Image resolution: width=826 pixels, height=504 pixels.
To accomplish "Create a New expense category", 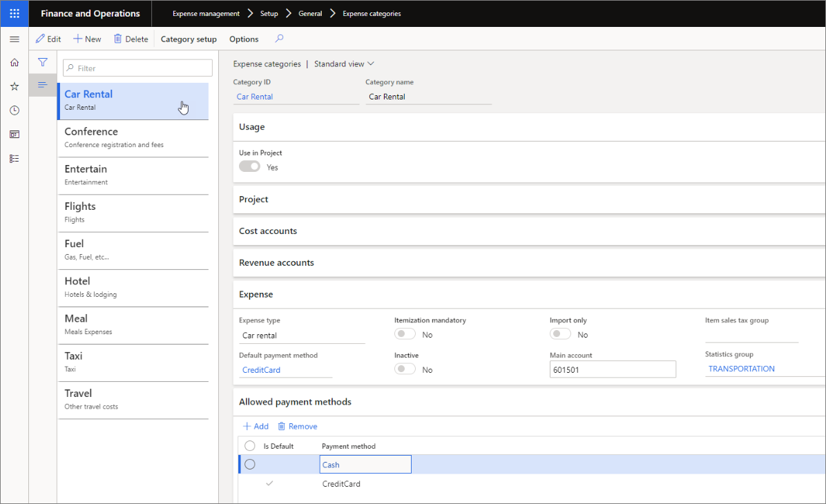I will pyautogui.click(x=87, y=39).
